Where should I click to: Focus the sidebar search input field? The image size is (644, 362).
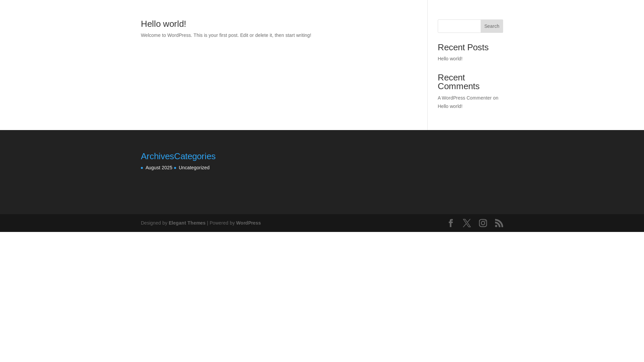click(x=459, y=26)
